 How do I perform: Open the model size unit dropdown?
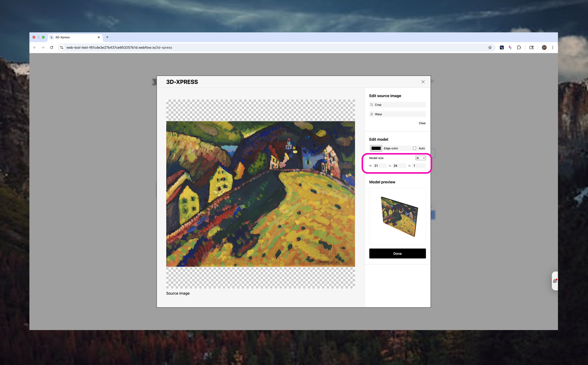[420, 158]
